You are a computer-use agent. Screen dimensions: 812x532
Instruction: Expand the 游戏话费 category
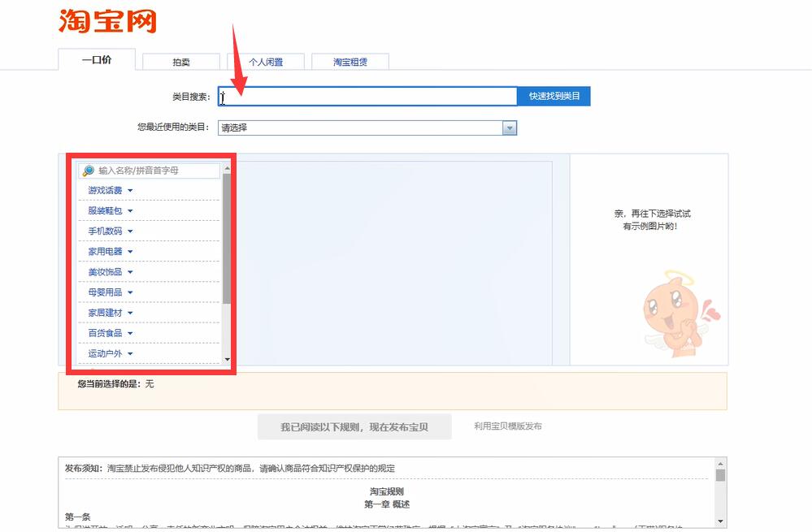click(x=111, y=191)
